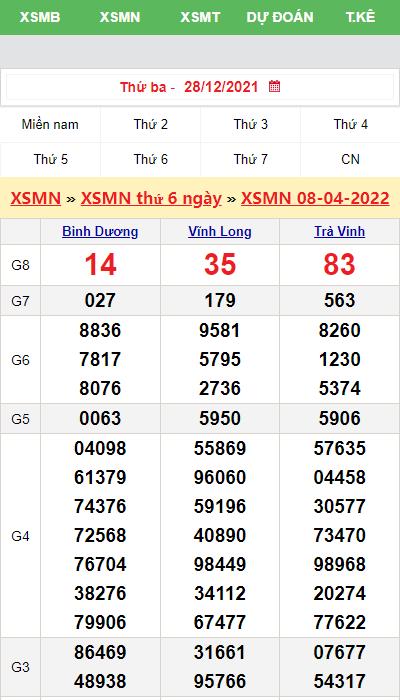Click the G3 number 07677
The image size is (400, 700).
339,653
